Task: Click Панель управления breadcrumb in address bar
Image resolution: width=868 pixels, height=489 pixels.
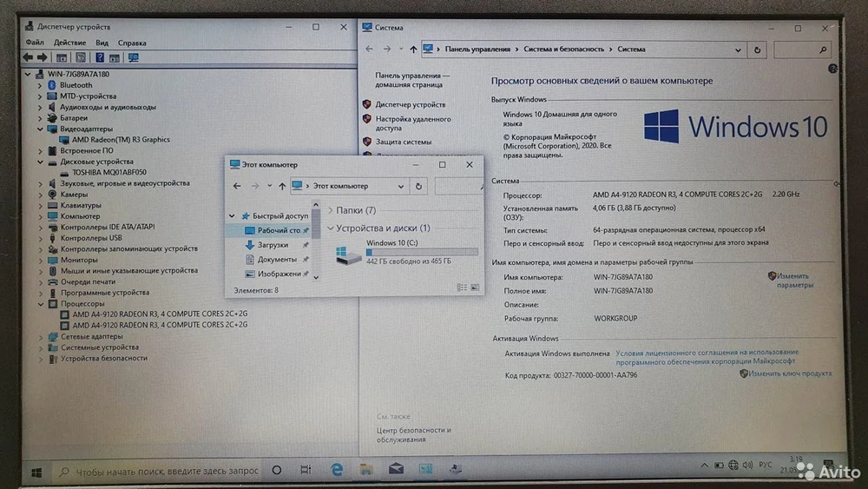Action: (x=477, y=50)
